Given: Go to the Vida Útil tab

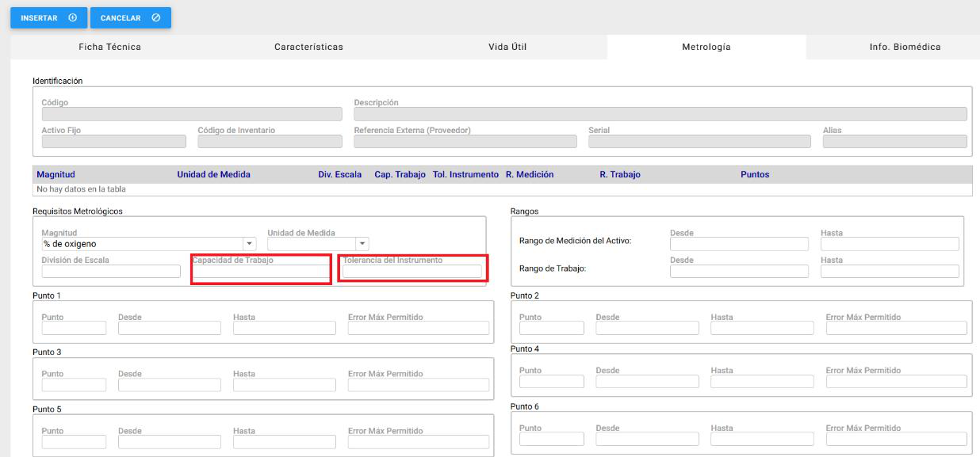Looking at the screenshot, I should tap(507, 47).
